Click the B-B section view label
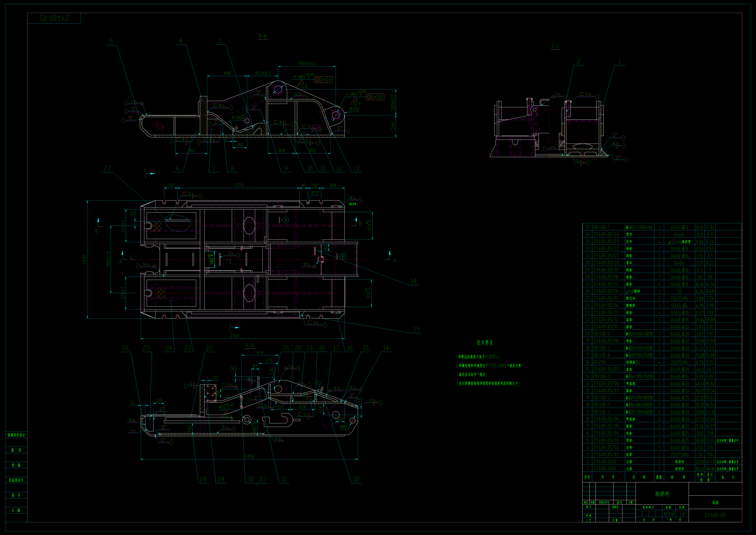Image resolution: width=756 pixels, height=535 pixels. pos(263,36)
